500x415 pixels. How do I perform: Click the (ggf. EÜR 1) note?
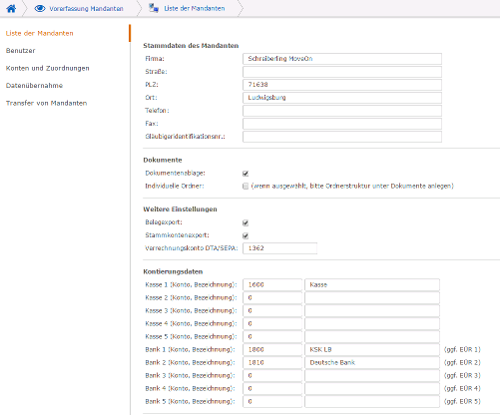(x=462, y=350)
